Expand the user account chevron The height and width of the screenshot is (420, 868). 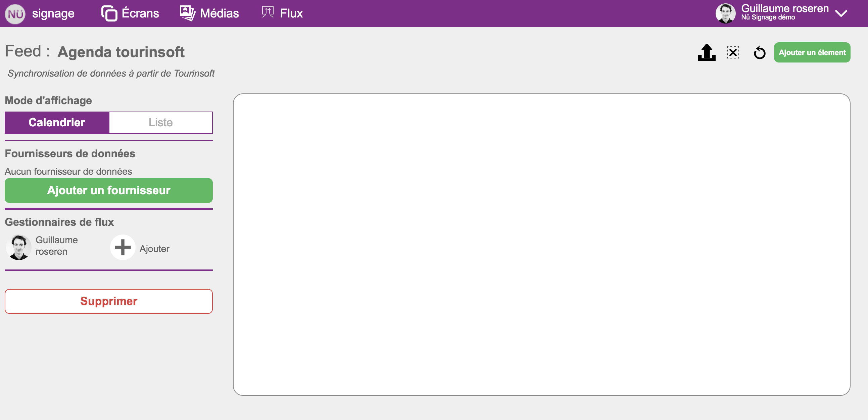(x=841, y=13)
